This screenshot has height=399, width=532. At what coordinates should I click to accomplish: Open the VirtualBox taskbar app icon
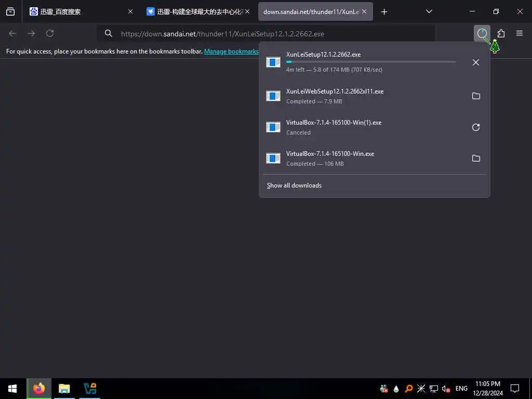(90, 389)
